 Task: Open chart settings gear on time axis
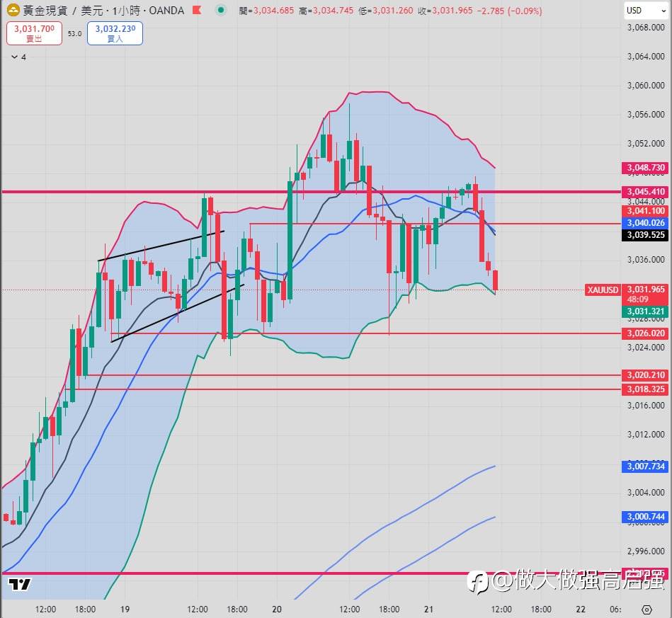point(647,610)
